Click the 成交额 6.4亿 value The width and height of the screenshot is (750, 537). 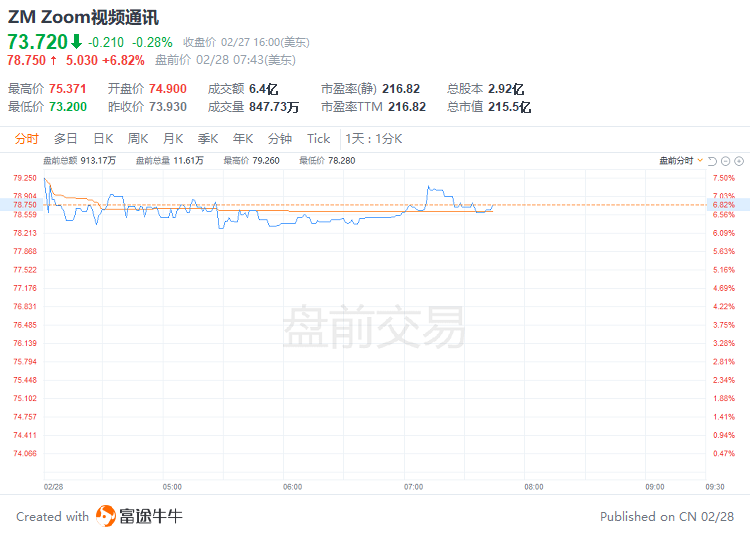(x=263, y=89)
